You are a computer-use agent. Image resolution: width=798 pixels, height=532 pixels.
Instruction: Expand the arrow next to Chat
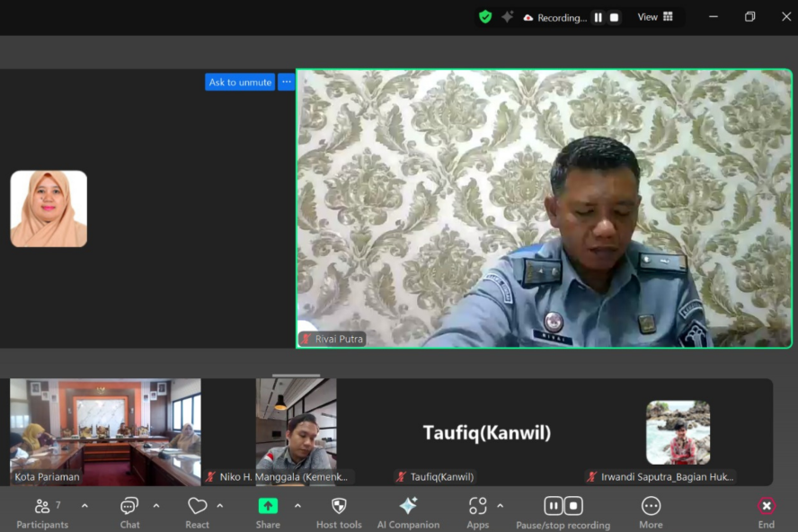pos(155,506)
